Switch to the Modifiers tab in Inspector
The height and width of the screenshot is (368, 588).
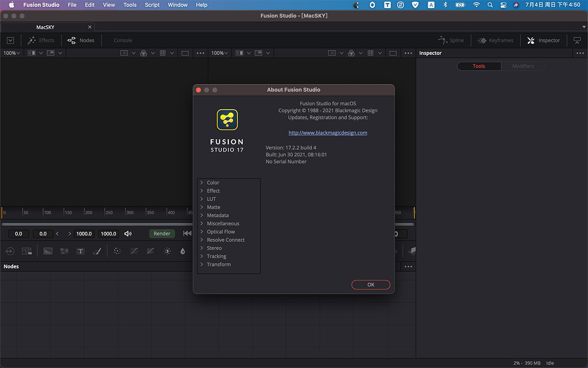523,66
